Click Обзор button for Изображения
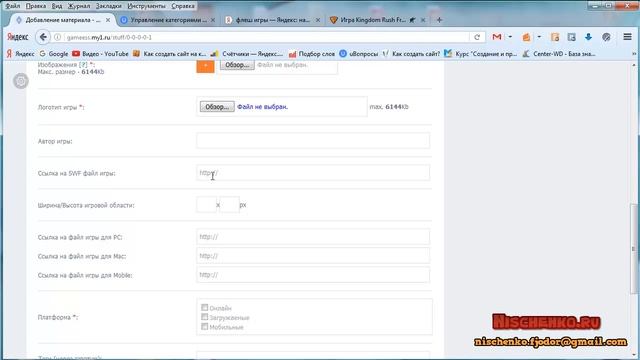 coord(237,64)
